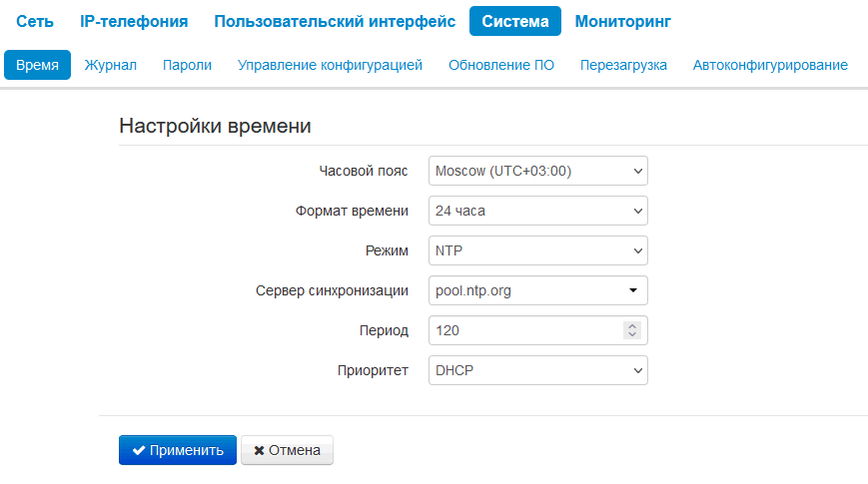Viewport: 868px width, 484px height.
Task: Open the Пользовательский интерфейс section
Action: click(x=335, y=21)
